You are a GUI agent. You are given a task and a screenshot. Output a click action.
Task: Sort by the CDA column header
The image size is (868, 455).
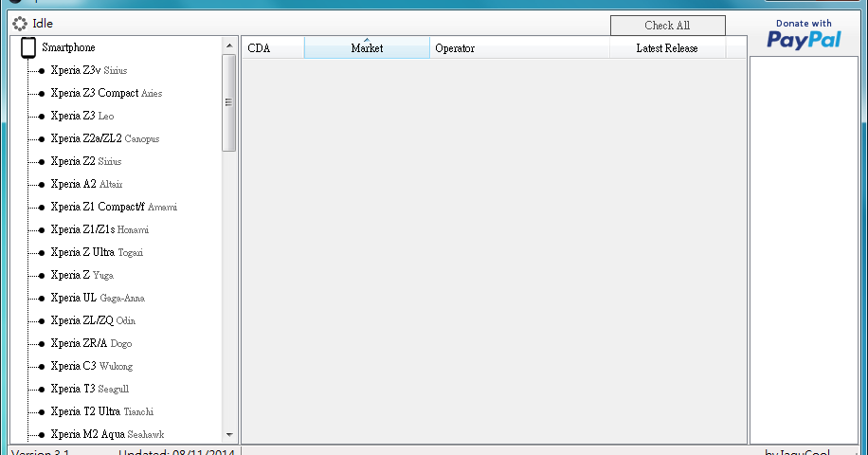[x=273, y=48]
